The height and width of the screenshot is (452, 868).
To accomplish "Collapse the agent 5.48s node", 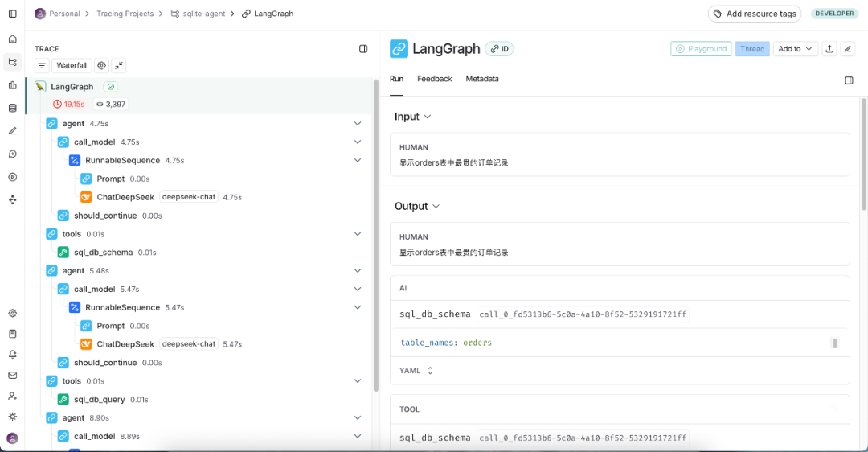I will point(358,270).
